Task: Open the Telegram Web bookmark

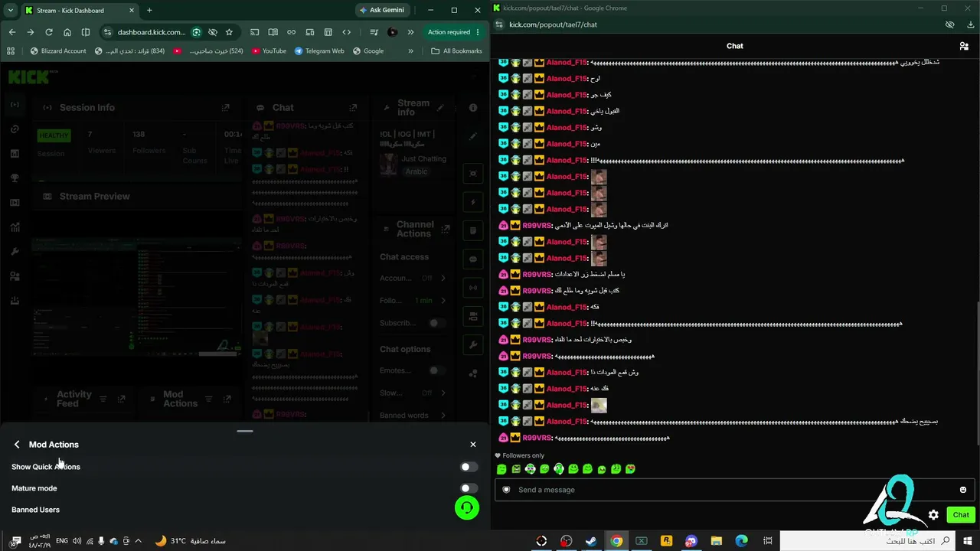Action: click(319, 51)
